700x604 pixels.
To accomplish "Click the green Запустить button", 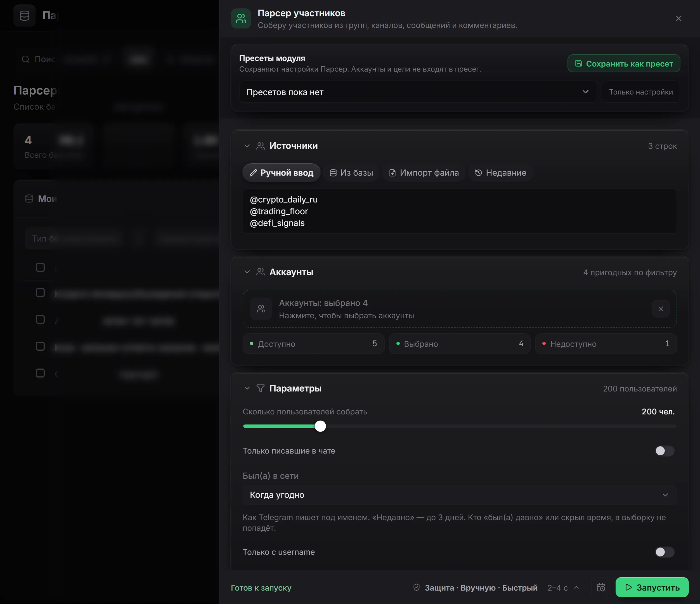I will pos(652,588).
